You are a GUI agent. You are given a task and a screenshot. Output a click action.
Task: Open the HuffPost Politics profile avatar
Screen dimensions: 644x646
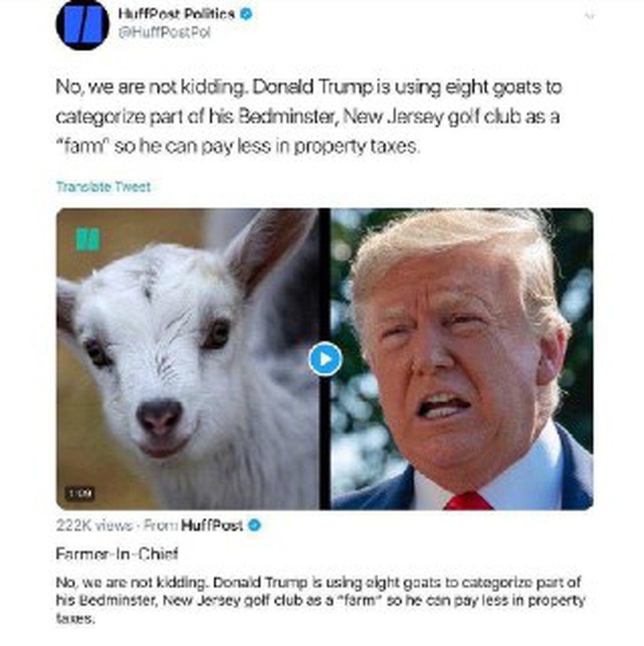coord(83,25)
